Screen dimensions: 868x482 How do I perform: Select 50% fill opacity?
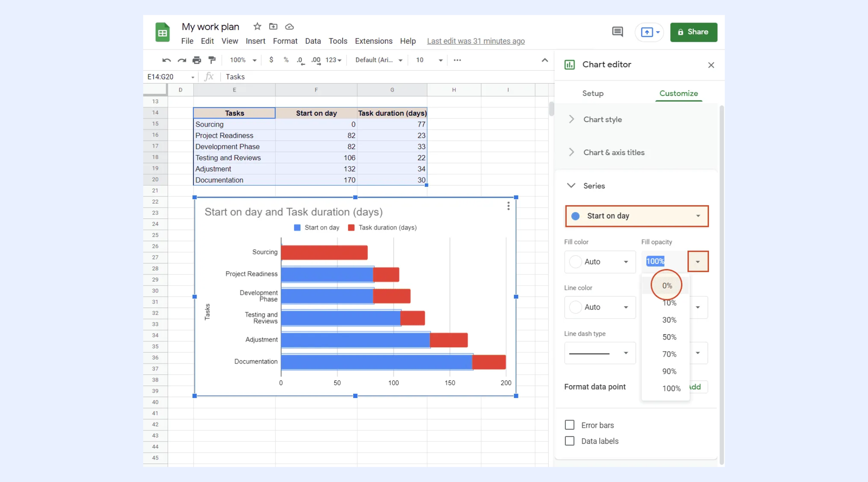(x=666, y=337)
